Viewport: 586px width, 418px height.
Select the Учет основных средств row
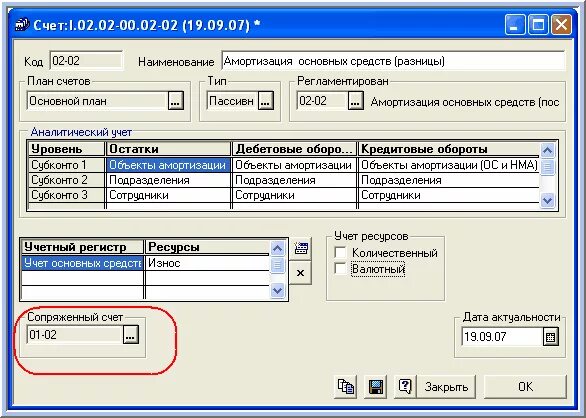[83, 263]
